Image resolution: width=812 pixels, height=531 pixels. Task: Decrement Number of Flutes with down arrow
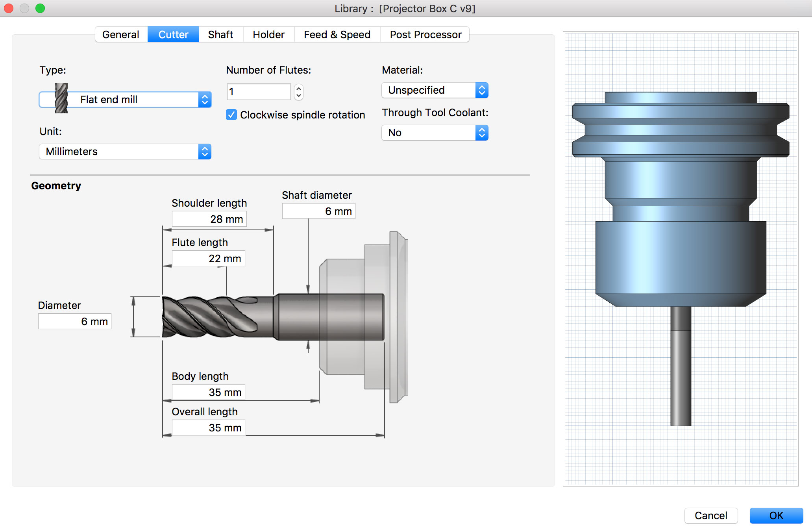(x=298, y=95)
